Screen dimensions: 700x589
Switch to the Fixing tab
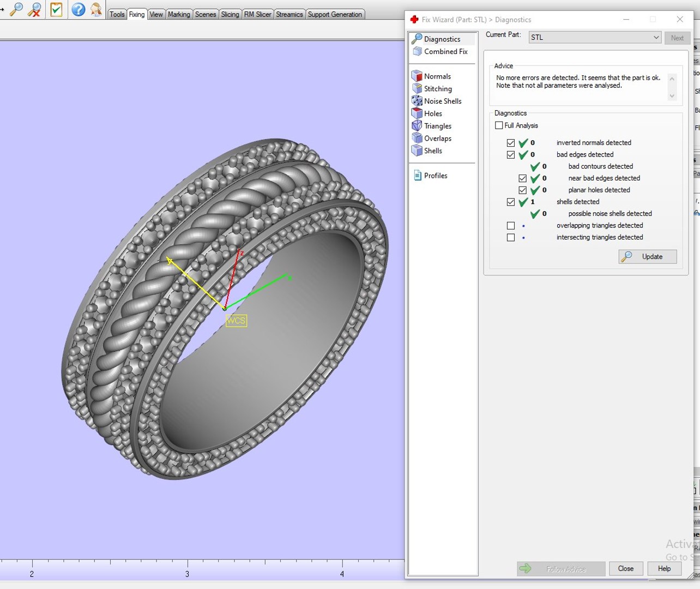click(137, 14)
